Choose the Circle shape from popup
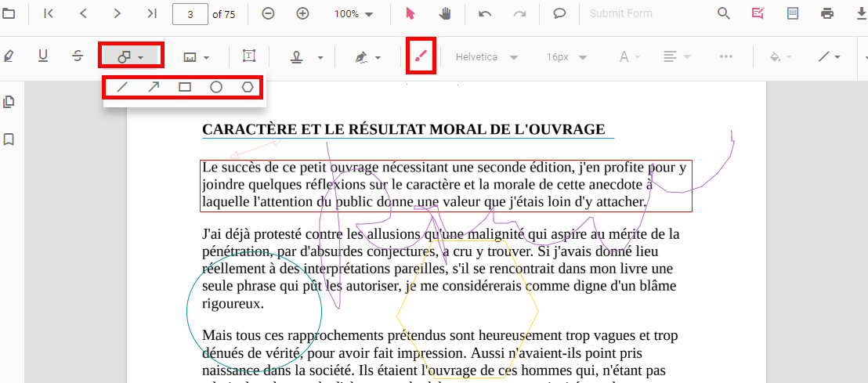This screenshot has width=868, height=383. (216, 87)
